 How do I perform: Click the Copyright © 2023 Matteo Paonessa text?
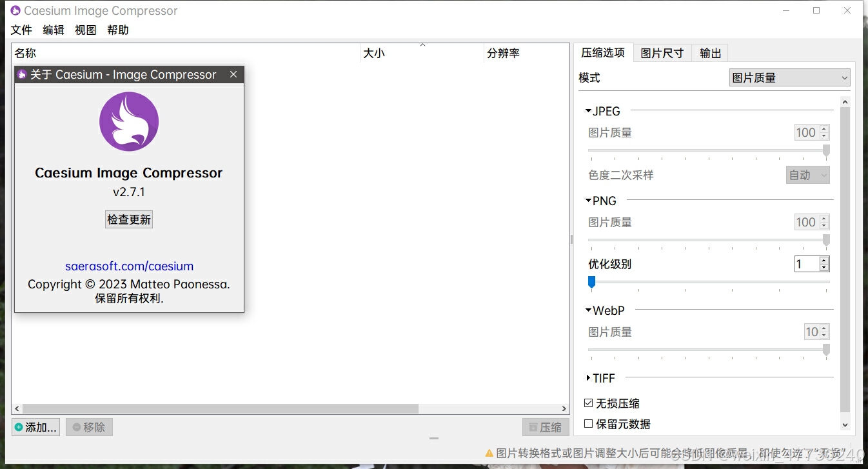(129, 284)
